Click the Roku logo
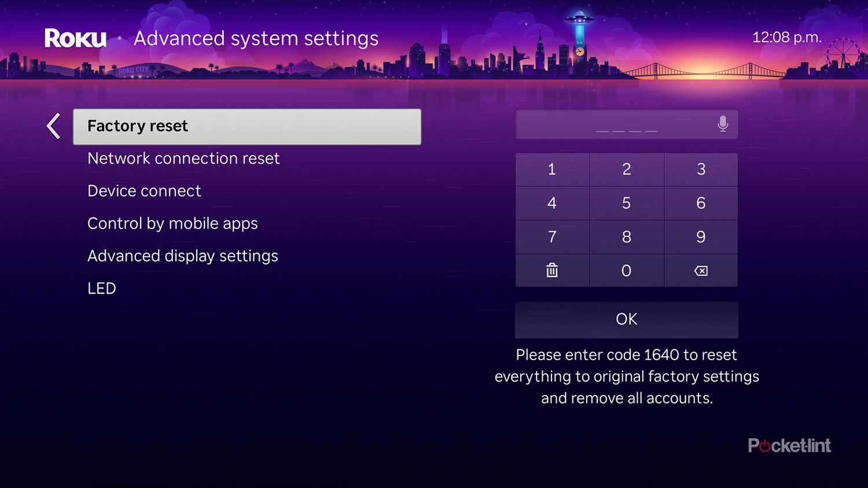This screenshot has width=868, height=488. pyautogui.click(x=76, y=38)
